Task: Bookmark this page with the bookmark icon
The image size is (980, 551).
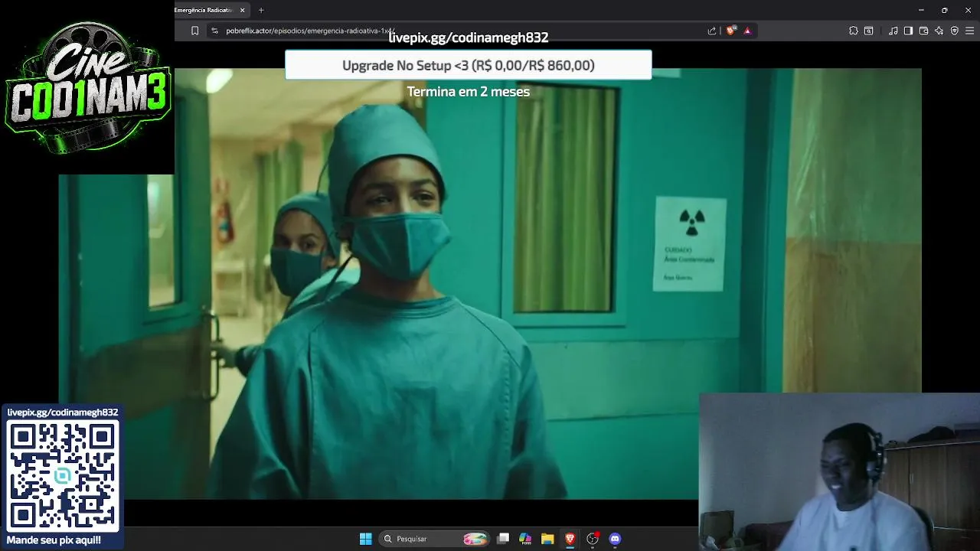Action: [194, 31]
